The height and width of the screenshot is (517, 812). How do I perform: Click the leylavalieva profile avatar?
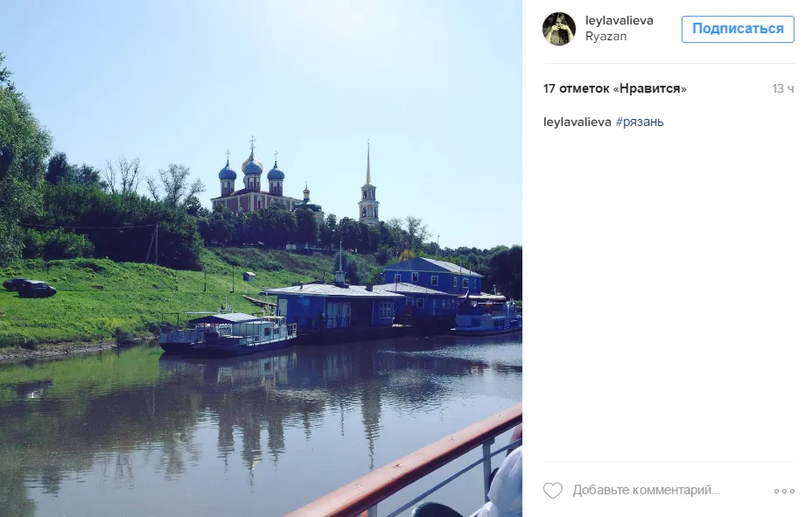click(559, 29)
